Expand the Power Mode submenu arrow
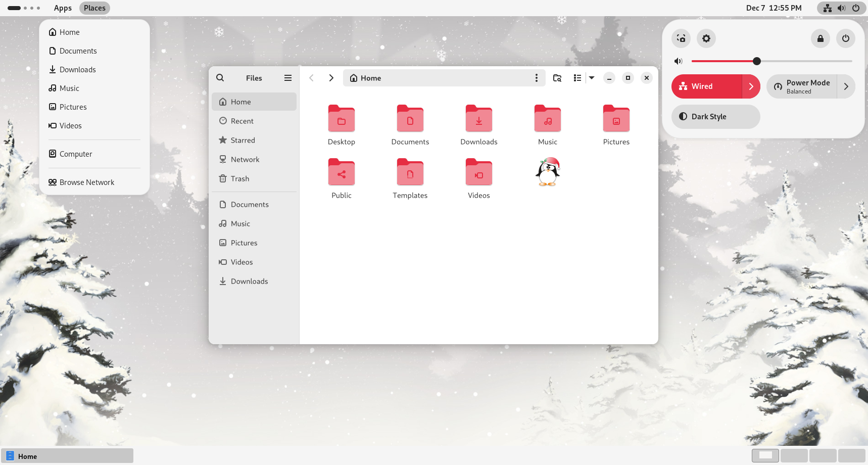 (x=846, y=86)
